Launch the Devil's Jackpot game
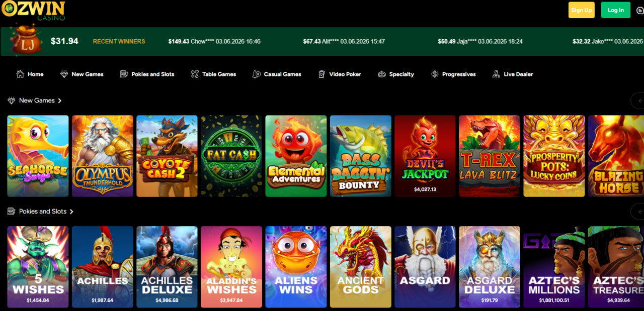This screenshot has width=644, height=311. point(425,156)
